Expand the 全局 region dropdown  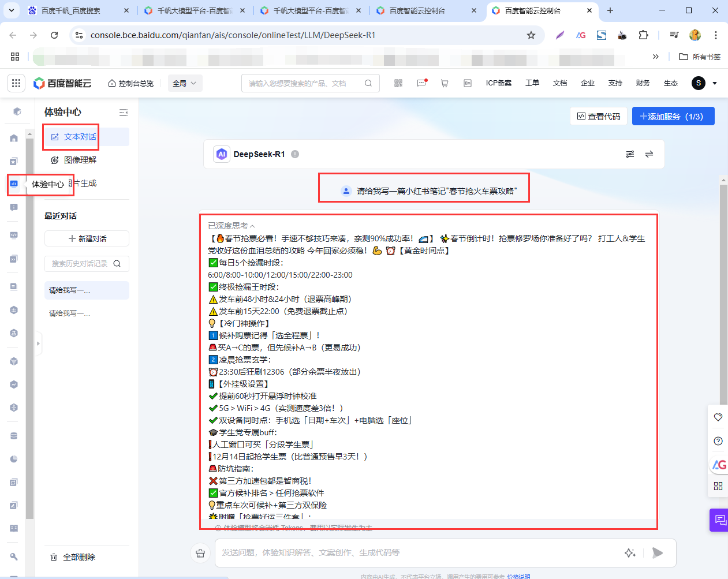coord(185,83)
